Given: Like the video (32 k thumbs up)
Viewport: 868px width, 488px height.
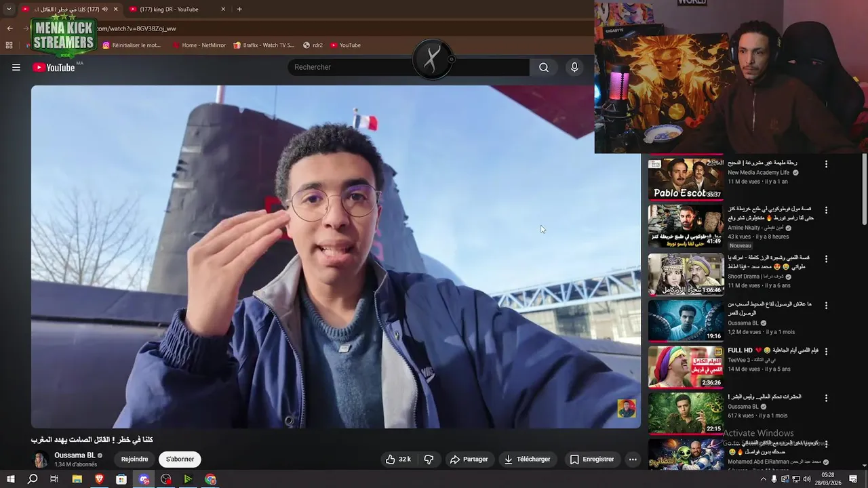Looking at the screenshot, I should [x=399, y=460].
